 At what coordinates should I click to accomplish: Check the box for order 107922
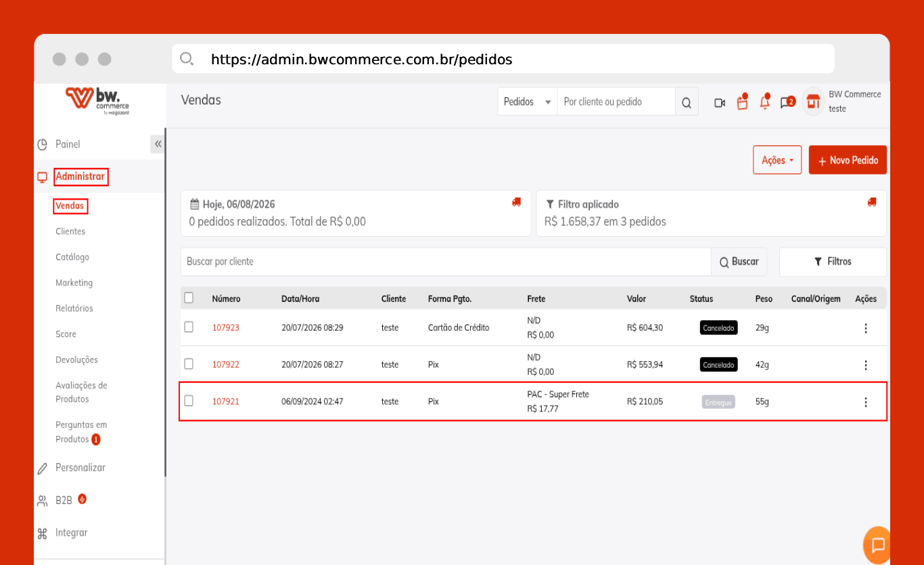[189, 363]
